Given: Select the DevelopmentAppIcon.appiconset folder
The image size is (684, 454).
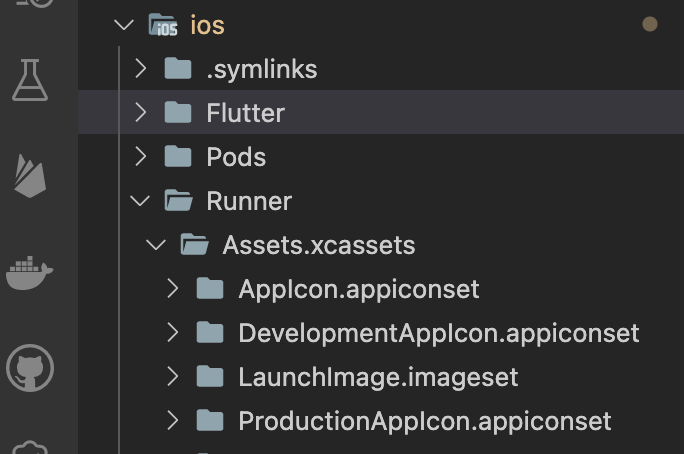Looking at the screenshot, I should point(438,333).
